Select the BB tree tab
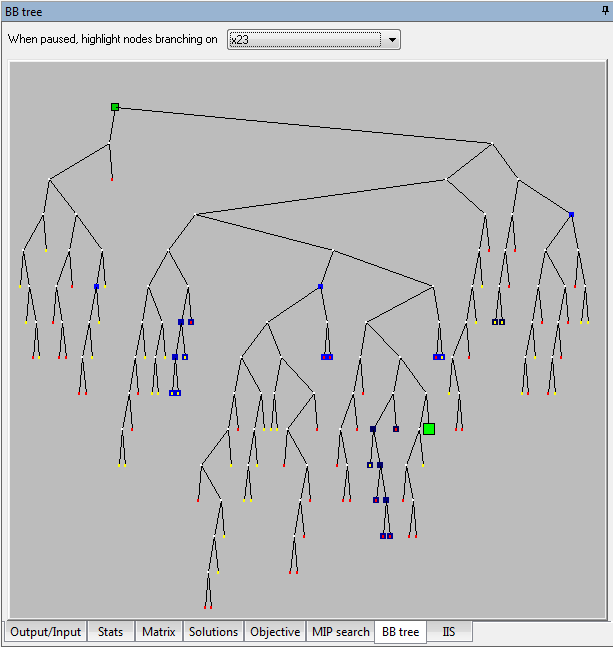Screen dimensions: 613x647 pos(400,632)
